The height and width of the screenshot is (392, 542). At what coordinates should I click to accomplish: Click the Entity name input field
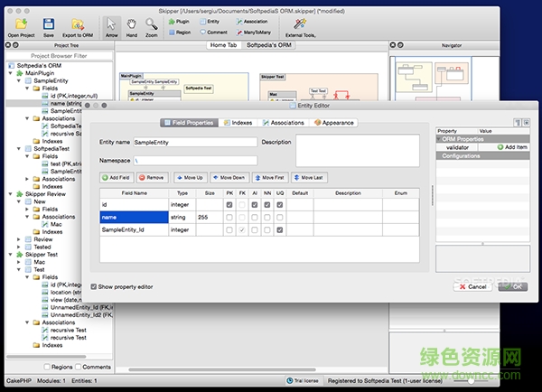tap(194, 142)
